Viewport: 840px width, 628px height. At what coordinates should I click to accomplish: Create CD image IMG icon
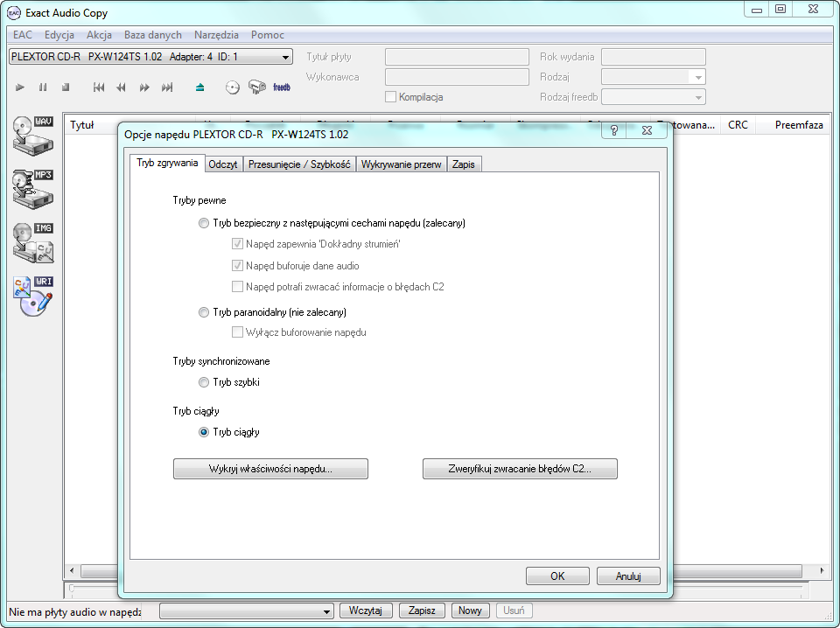pyautogui.click(x=33, y=242)
